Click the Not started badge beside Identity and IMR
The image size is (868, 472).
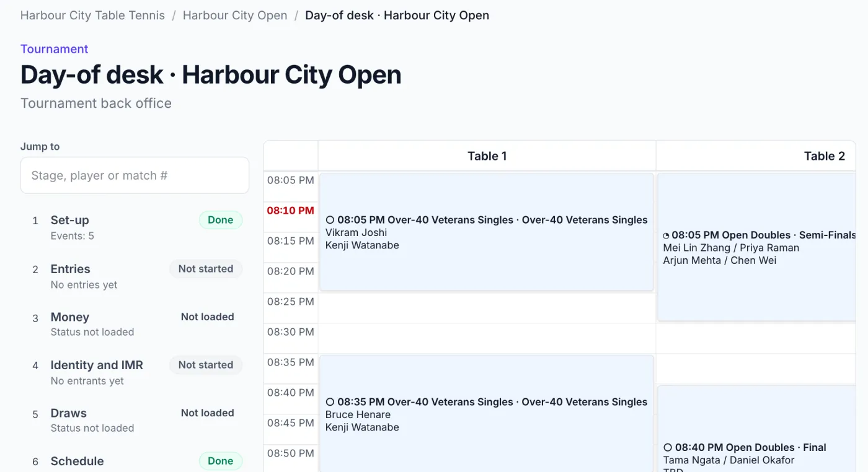(206, 365)
